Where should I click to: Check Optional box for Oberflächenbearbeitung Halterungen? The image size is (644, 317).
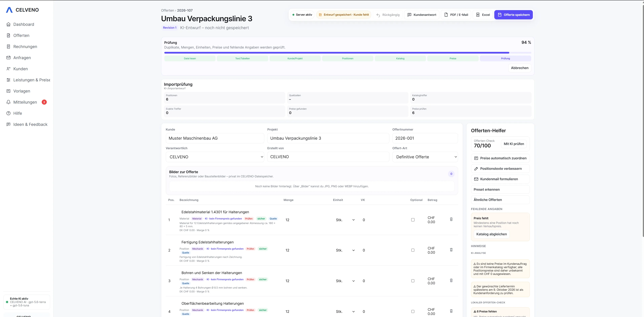413,311
